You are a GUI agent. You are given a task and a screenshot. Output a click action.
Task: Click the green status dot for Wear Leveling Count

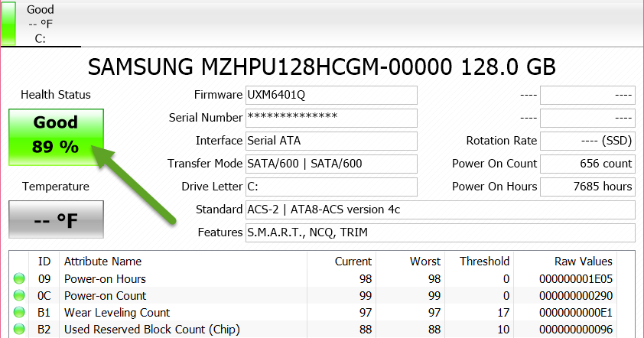click(19, 313)
